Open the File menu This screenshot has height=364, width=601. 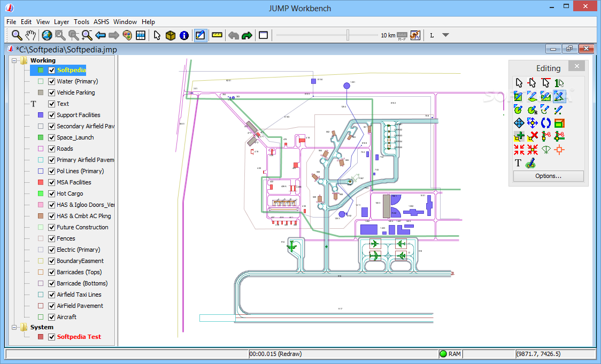(11, 22)
